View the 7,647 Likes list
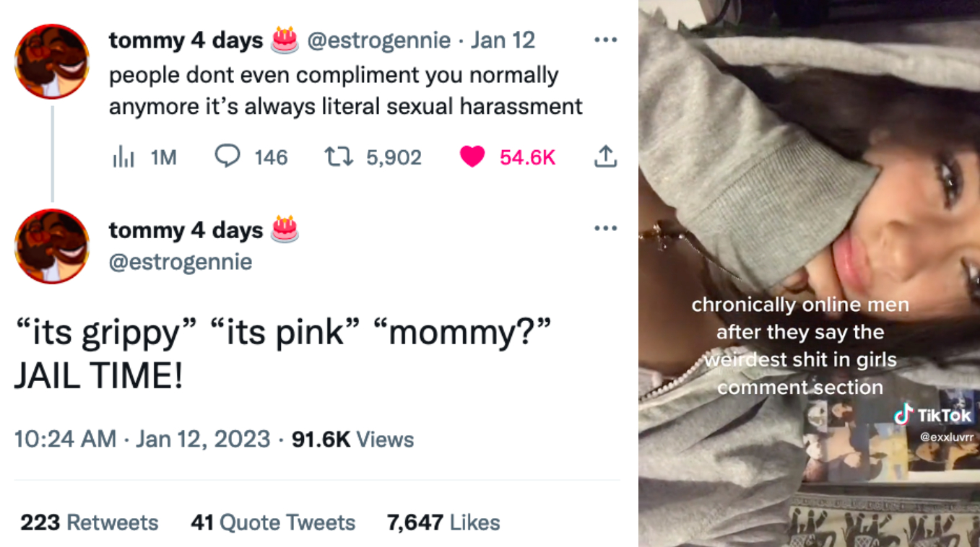 [x=443, y=522]
